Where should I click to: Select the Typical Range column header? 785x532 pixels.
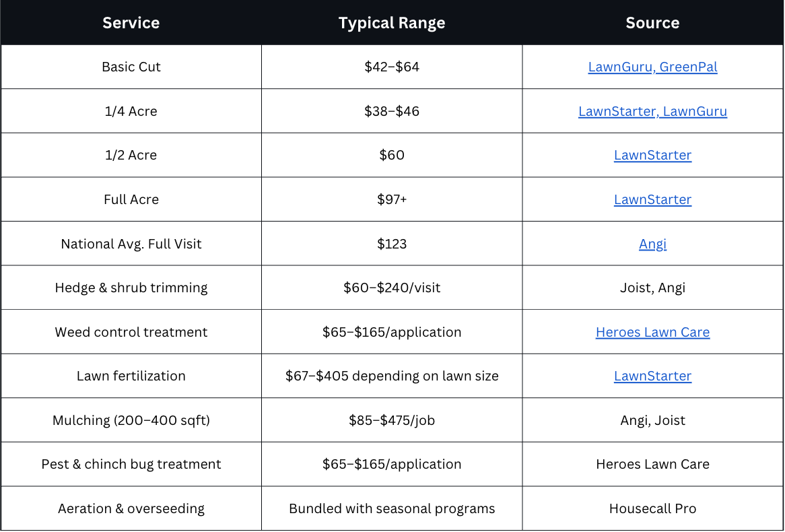[x=392, y=22]
